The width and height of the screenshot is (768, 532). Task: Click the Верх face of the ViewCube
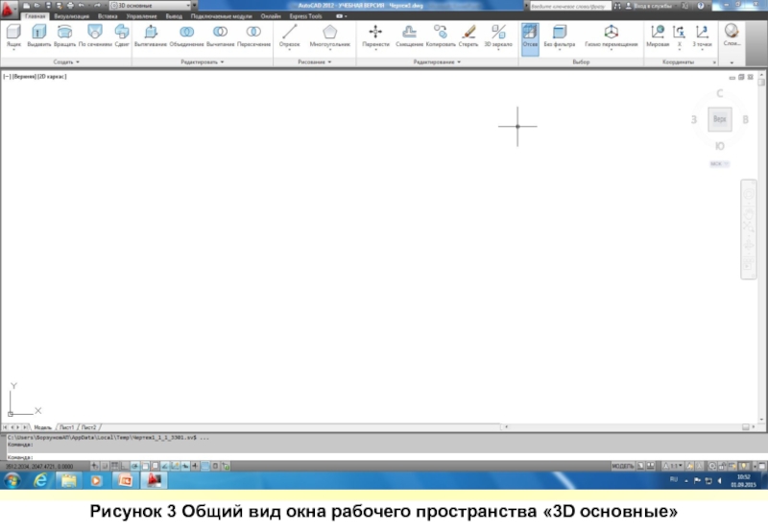719,119
